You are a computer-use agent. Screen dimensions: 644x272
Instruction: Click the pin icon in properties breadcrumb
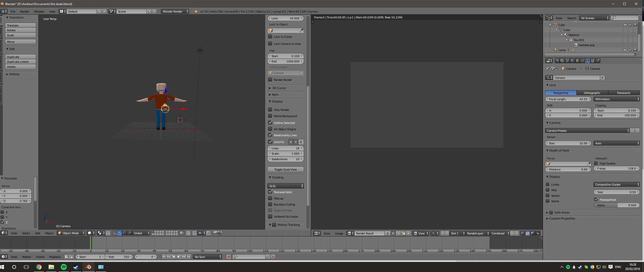[x=547, y=69]
